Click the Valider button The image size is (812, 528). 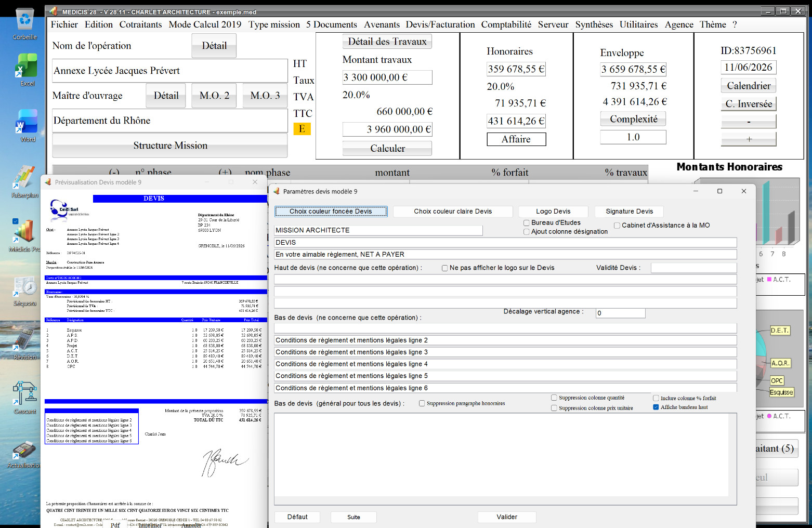tap(507, 517)
